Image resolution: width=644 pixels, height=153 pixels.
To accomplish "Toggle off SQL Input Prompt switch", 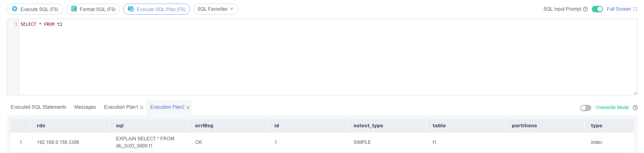I will [597, 9].
